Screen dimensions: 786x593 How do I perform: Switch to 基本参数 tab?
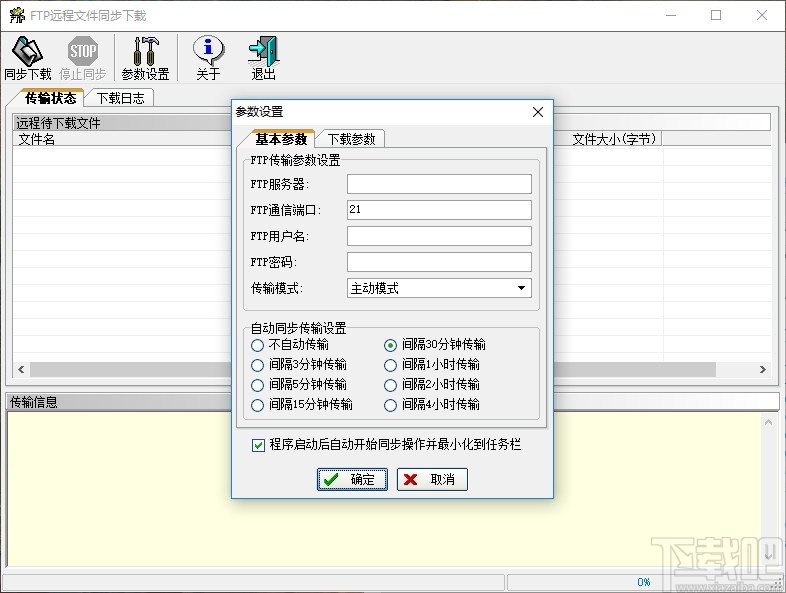[281, 139]
